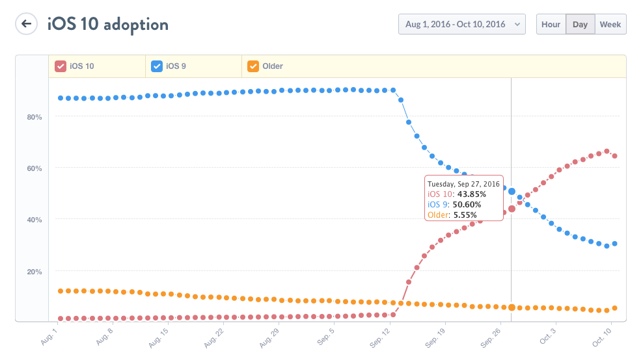Toggle the iOS 9 series checkbox

[157, 66]
